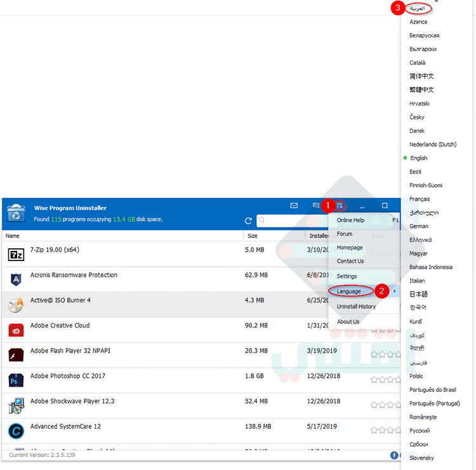Select the checked English language option
476x470 pixels.
click(419, 158)
